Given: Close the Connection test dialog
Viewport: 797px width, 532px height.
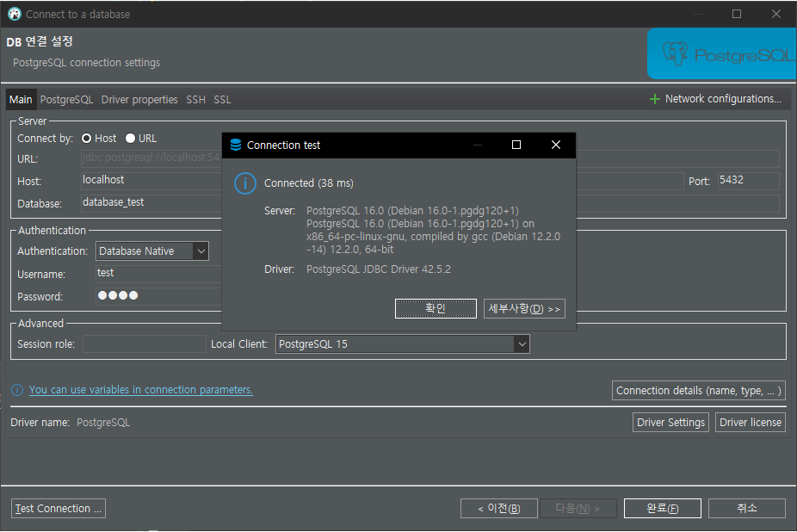Looking at the screenshot, I should (x=556, y=145).
